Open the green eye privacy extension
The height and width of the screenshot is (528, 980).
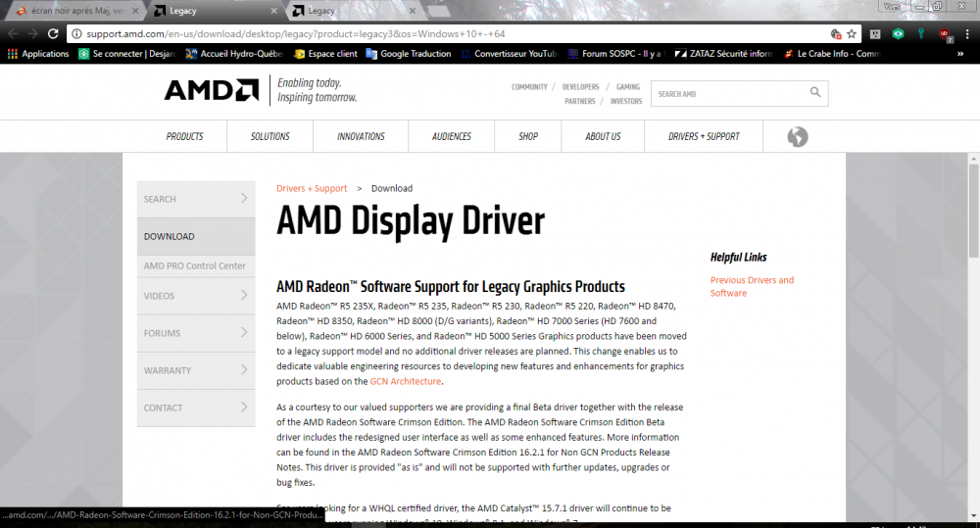tap(898, 33)
